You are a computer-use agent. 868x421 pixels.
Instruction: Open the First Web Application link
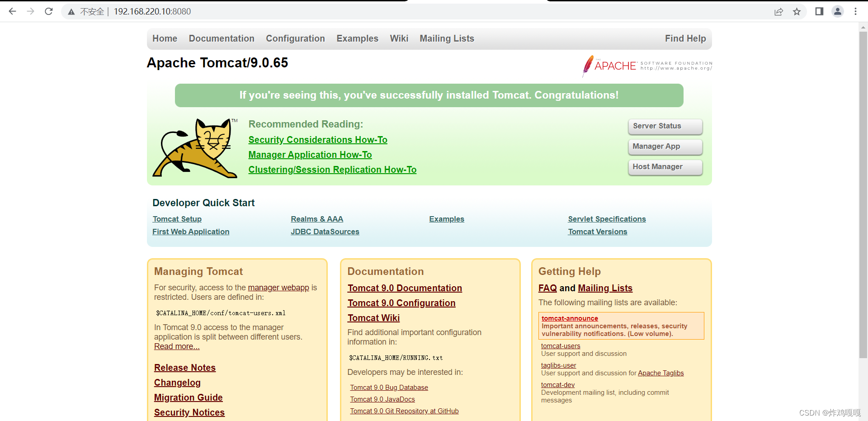(x=191, y=232)
